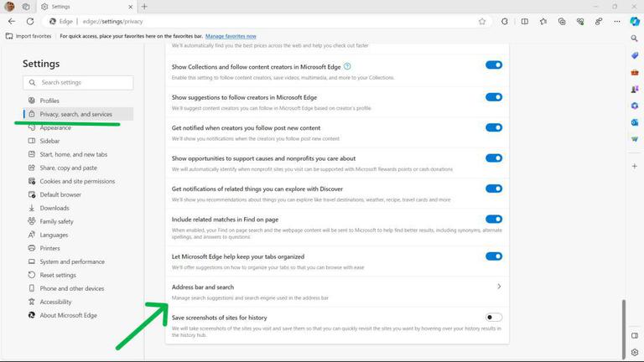Image resolution: width=644 pixels, height=362 pixels.
Task: Open the Shopping tag icon in sidebar
Action: (x=635, y=55)
